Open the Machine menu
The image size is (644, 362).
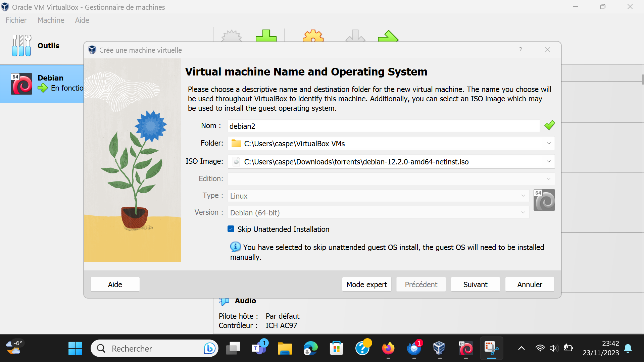51,20
